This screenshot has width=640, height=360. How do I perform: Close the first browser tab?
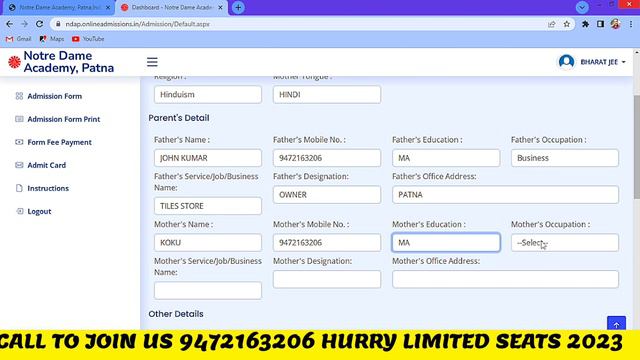tap(108, 7)
